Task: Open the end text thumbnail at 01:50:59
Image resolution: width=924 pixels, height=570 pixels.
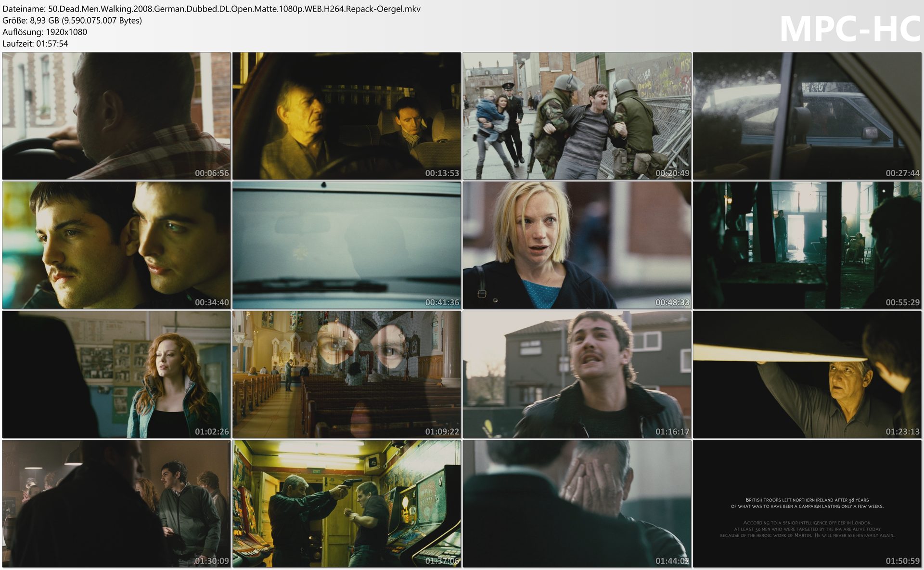Action: point(807,503)
